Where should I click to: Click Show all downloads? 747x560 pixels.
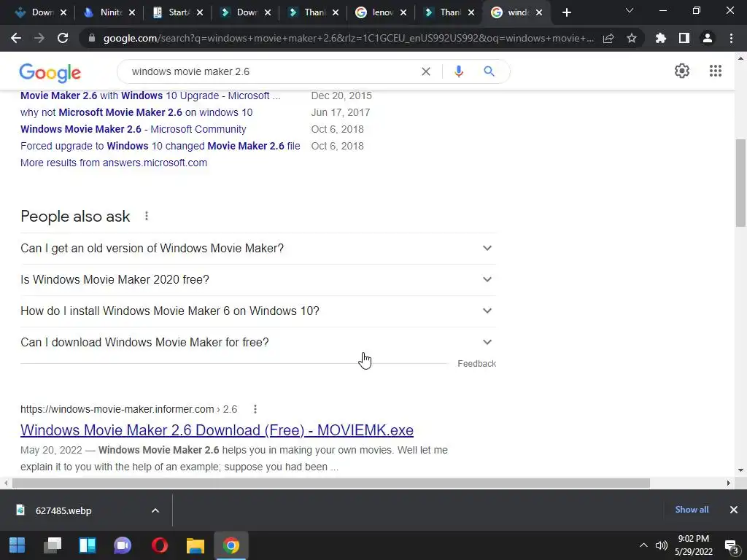[x=692, y=510]
